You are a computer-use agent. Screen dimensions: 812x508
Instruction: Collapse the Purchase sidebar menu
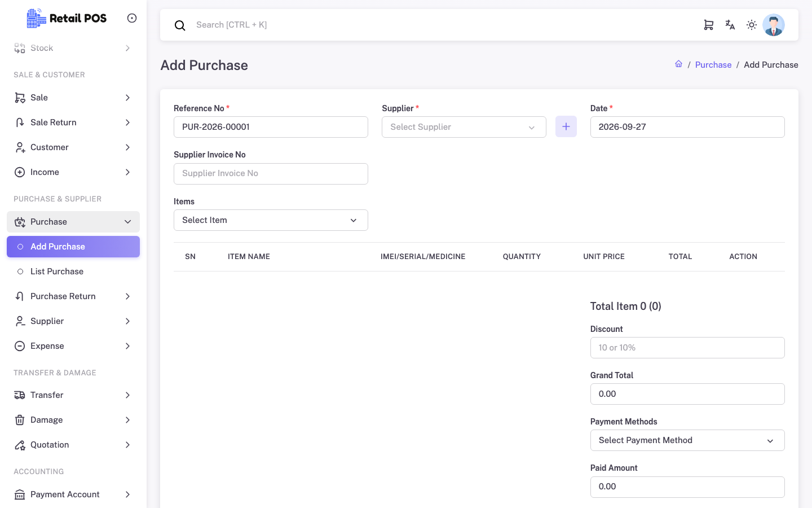(x=73, y=222)
